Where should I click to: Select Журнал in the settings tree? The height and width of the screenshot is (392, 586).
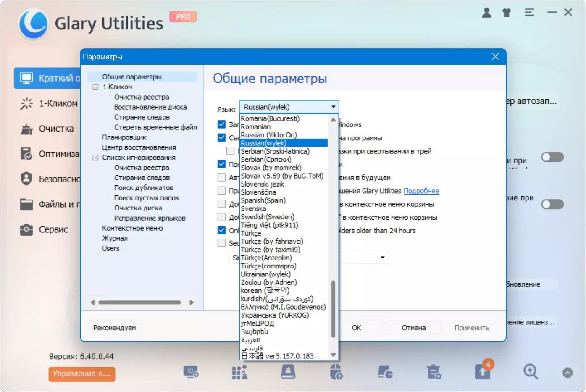(115, 238)
